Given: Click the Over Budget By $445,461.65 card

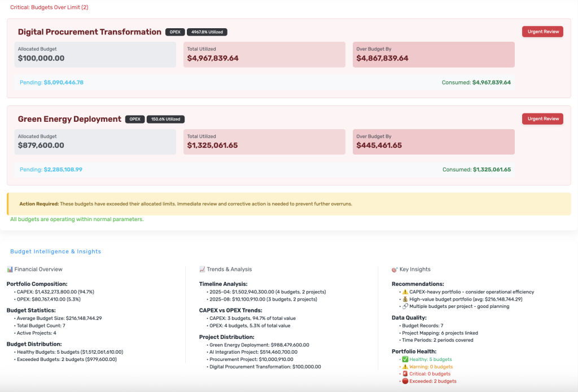Looking at the screenshot, I should 433,142.
